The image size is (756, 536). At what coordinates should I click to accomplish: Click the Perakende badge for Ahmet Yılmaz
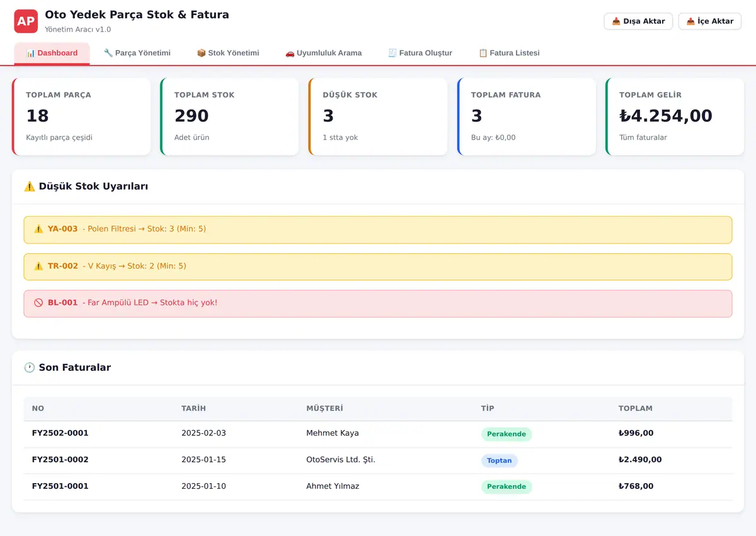tap(507, 487)
